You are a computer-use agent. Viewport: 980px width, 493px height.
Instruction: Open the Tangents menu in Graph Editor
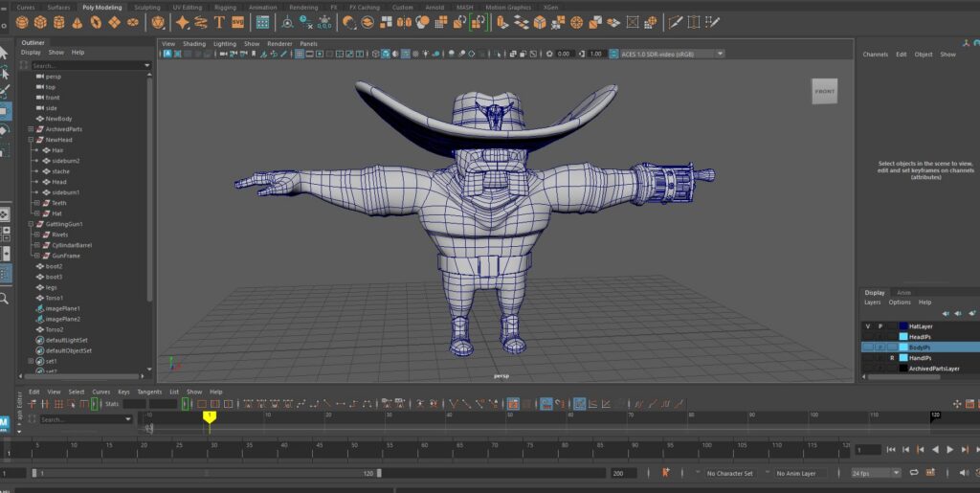pyautogui.click(x=149, y=392)
